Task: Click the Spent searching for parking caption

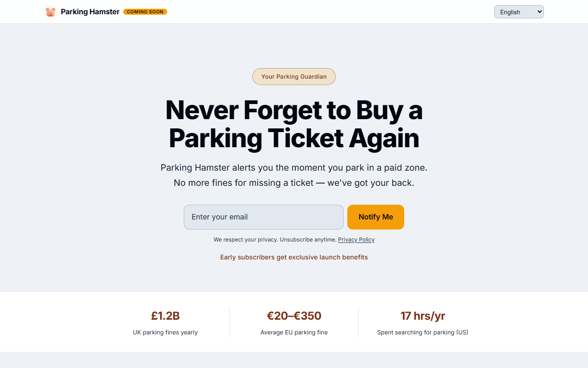Action: (423, 332)
